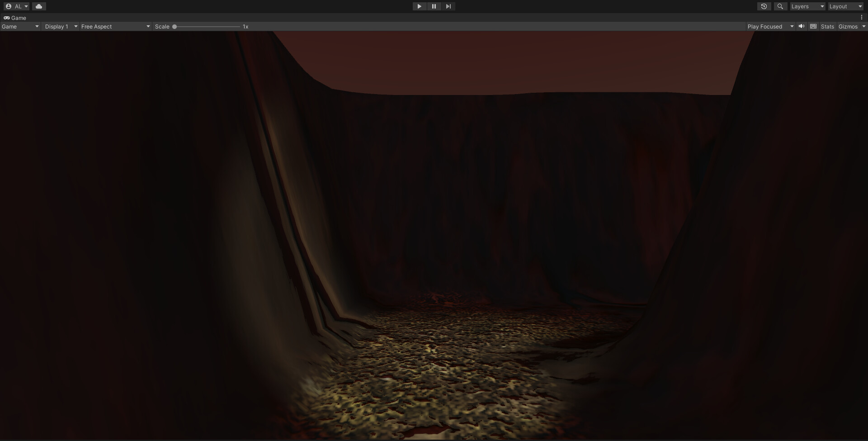868x441 pixels.
Task: Switch to the Game tab
Action: 18,18
